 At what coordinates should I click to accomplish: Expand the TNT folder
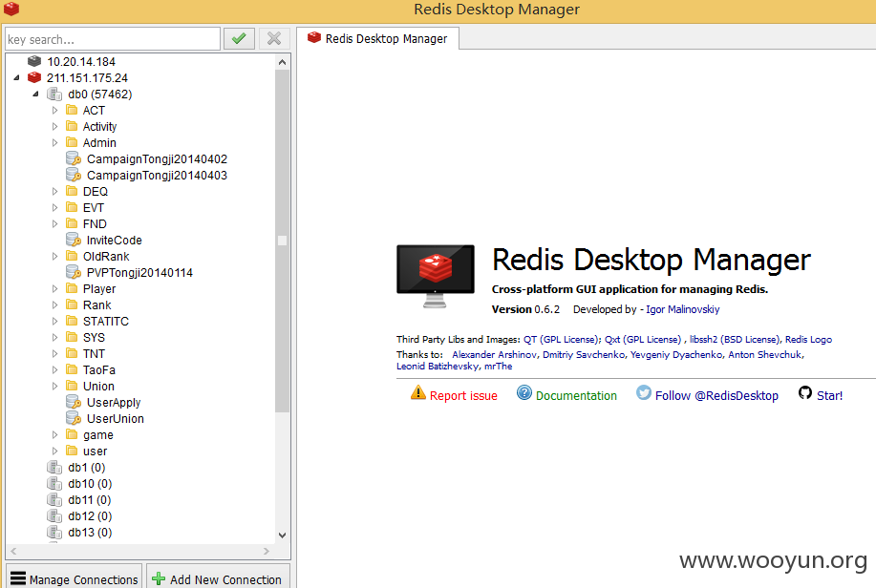pyautogui.click(x=54, y=353)
